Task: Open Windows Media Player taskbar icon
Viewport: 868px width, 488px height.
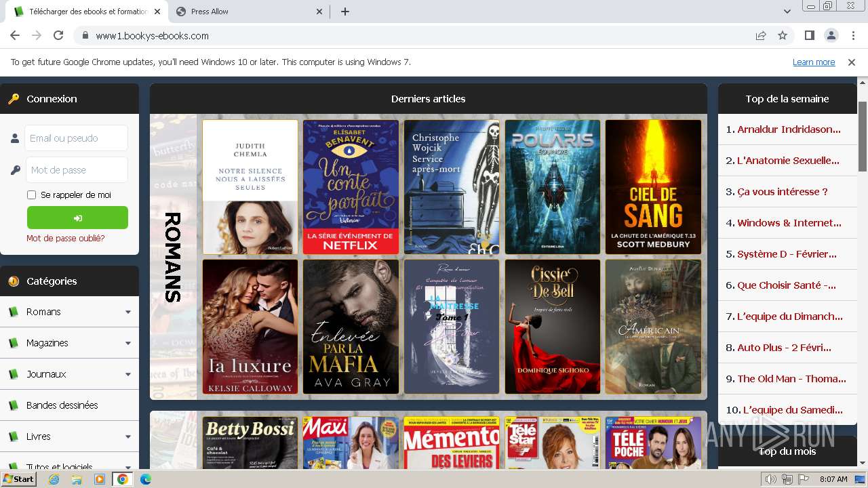Action: (100, 479)
